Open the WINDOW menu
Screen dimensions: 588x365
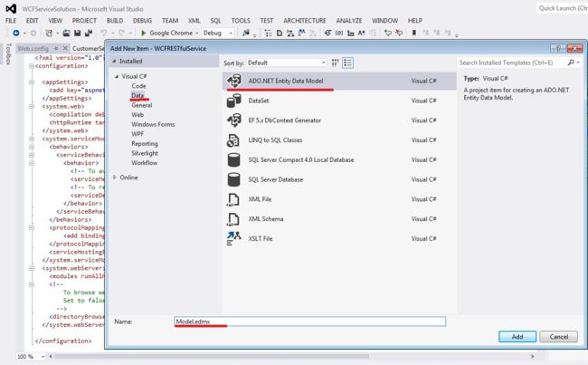pos(384,21)
